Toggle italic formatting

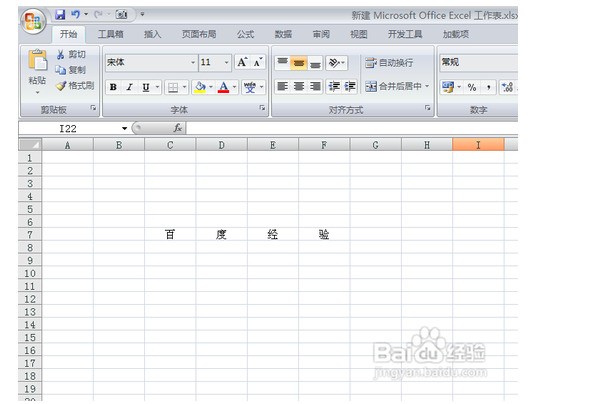(129, 87)
